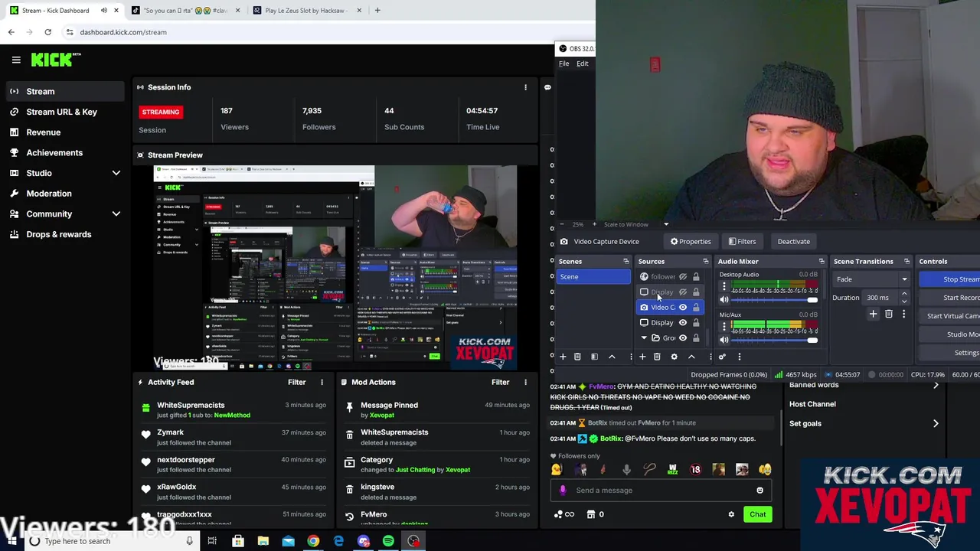This screenshot has width=980, height=551.
Task: Click the Filters button in OBS
Action: click(x=742, y=242)
